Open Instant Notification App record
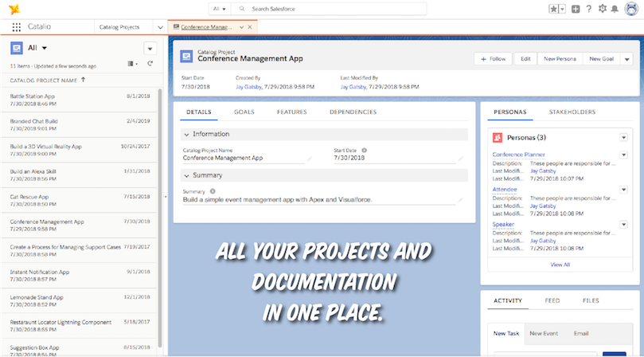Viewport: 644px width, 357px height. click(40, 272)
